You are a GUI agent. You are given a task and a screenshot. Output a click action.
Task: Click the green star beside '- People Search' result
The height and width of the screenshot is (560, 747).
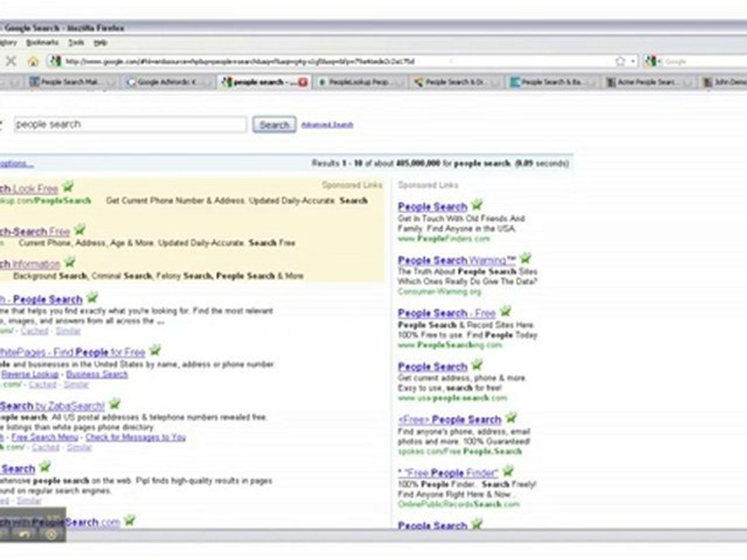click(x=92, y=298)
